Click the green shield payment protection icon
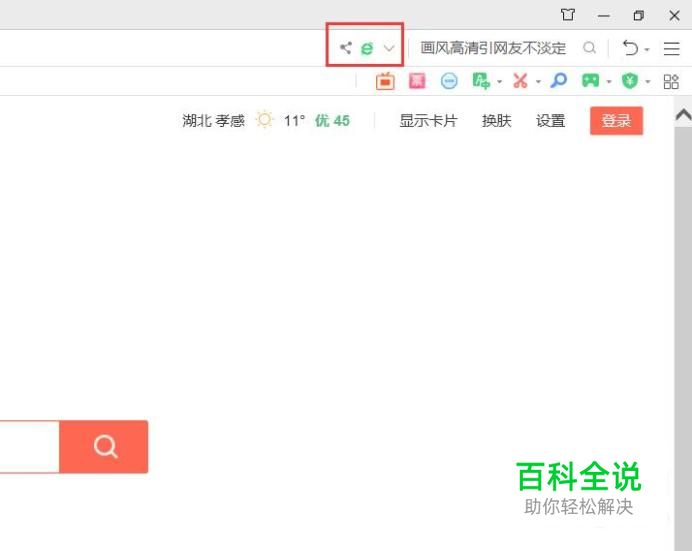692x551 pixels. tap(630, 81)
